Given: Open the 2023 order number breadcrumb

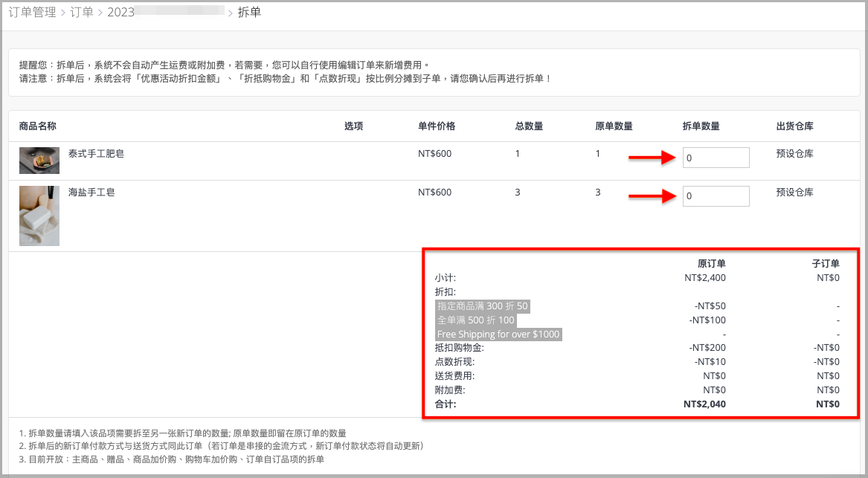Looking at the screenshot, I should pos(166,12).
